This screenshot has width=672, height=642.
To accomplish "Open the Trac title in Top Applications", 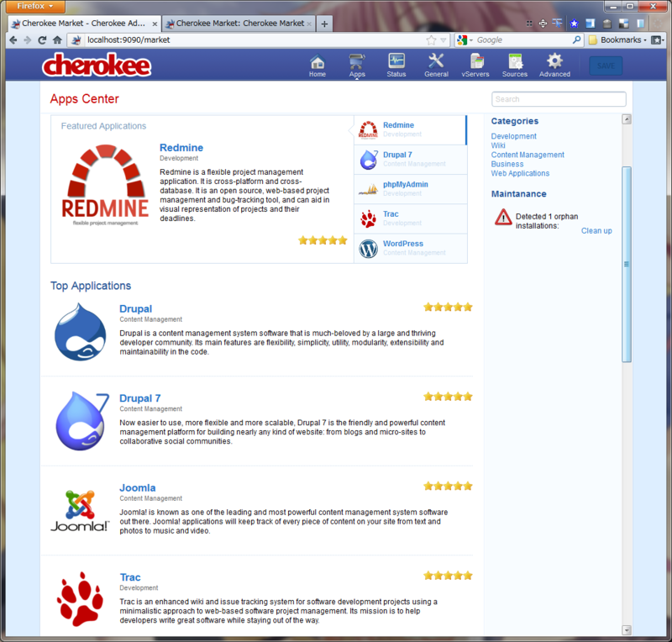I will tap(130, 577).
